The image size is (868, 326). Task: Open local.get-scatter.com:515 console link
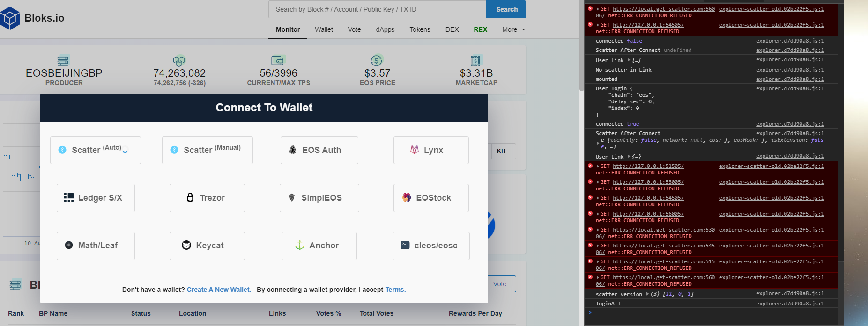(663, 261)
